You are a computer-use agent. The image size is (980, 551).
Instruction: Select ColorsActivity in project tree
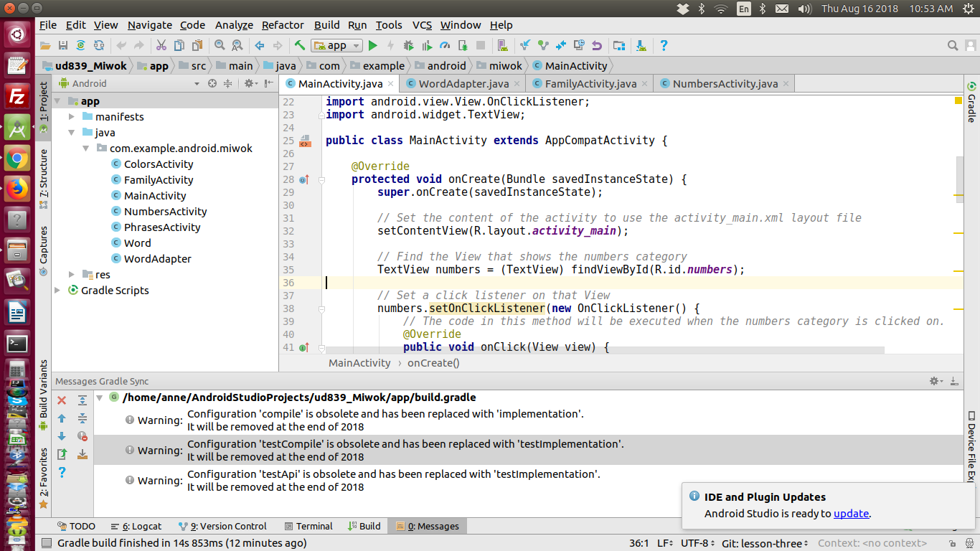159,164
